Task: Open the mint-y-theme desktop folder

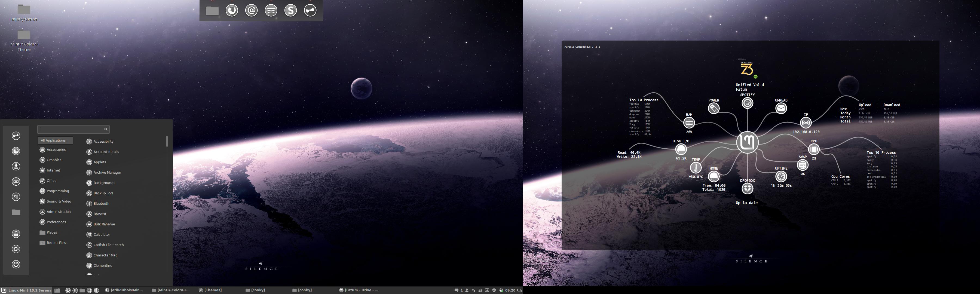Action: [x=24, y=13]
